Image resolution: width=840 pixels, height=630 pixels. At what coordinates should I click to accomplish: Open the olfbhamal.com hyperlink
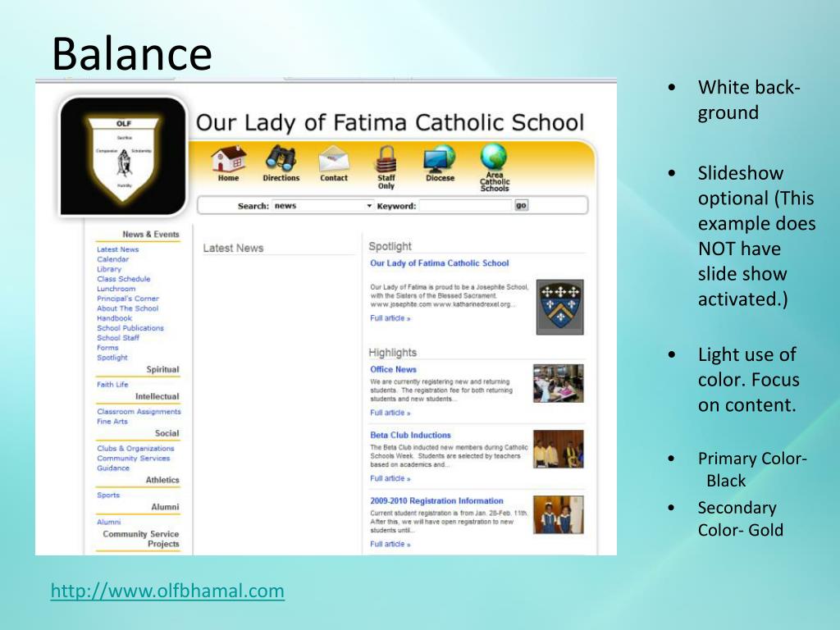pyautogui.click(x=167, y=591)
